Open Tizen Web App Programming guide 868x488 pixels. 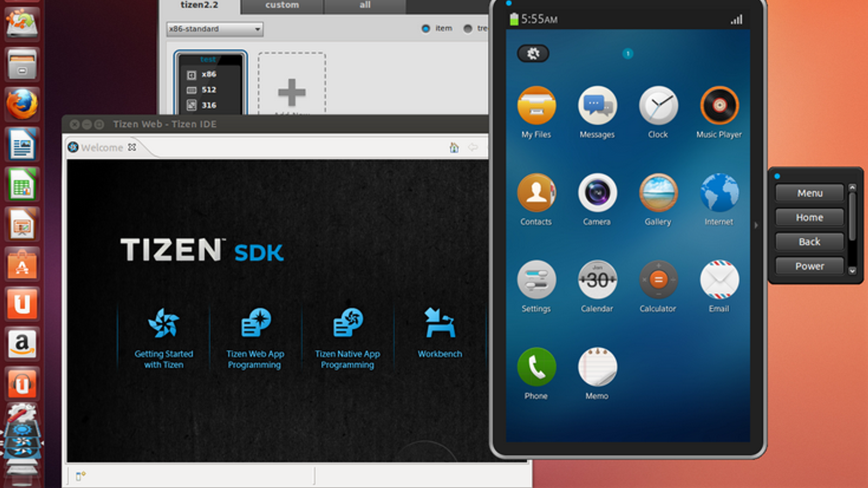255,338
